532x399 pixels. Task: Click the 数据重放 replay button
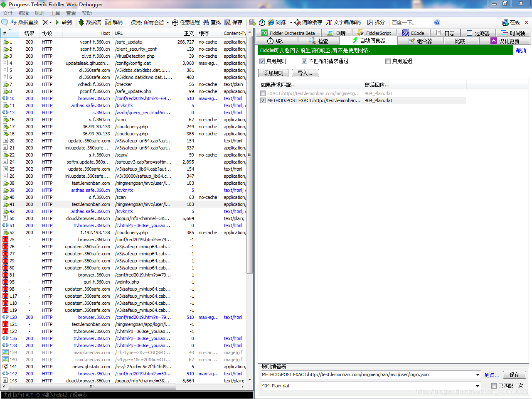(x=25, y=22)
